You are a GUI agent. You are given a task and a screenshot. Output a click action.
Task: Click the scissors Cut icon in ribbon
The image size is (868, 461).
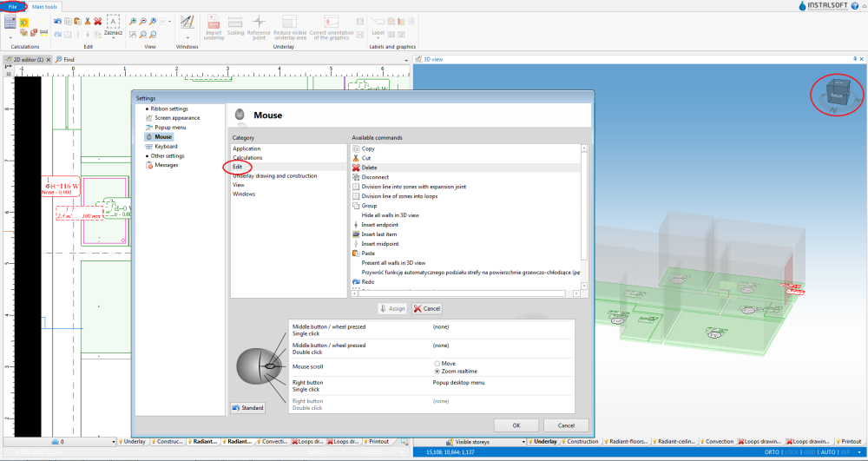point(88,22)
